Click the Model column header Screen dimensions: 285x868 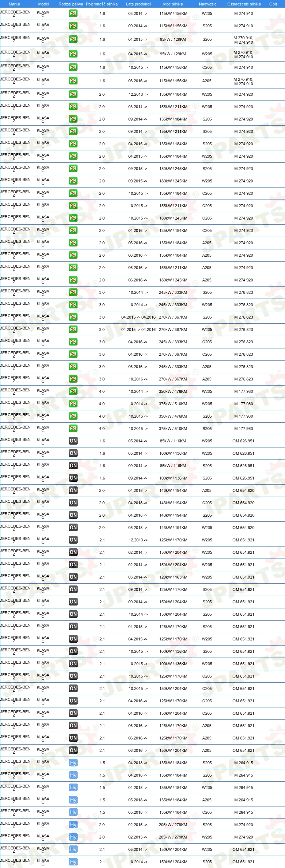click(43, 4)
